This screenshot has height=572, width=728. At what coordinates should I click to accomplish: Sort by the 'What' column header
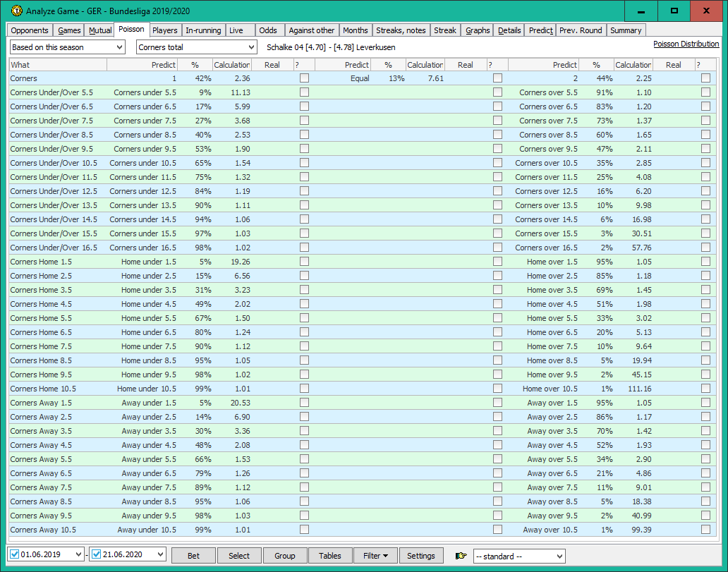(56, 65)
